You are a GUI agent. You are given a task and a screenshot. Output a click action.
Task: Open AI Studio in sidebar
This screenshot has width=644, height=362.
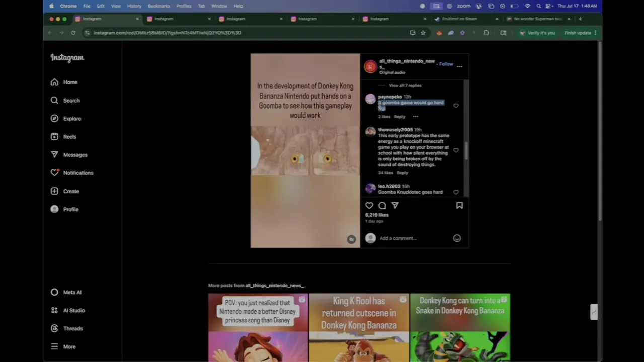[67, 310]
